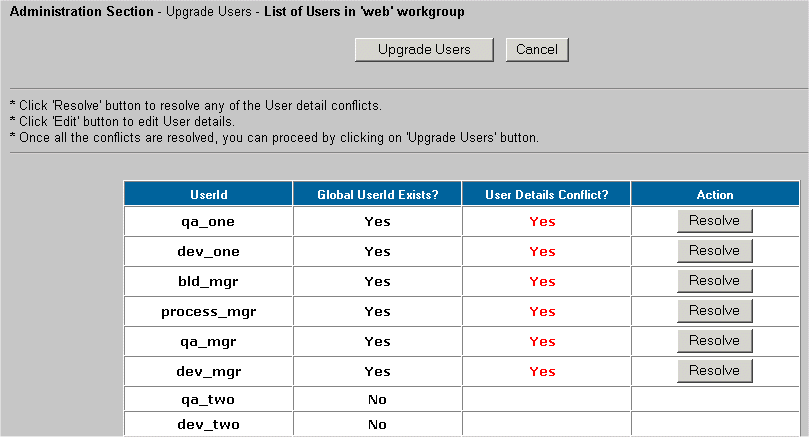Image resolution: width=809 pixels, height=437 pixels.
Task: Click the red Yes conflict for bld_mgr
Action: point(542,282)
